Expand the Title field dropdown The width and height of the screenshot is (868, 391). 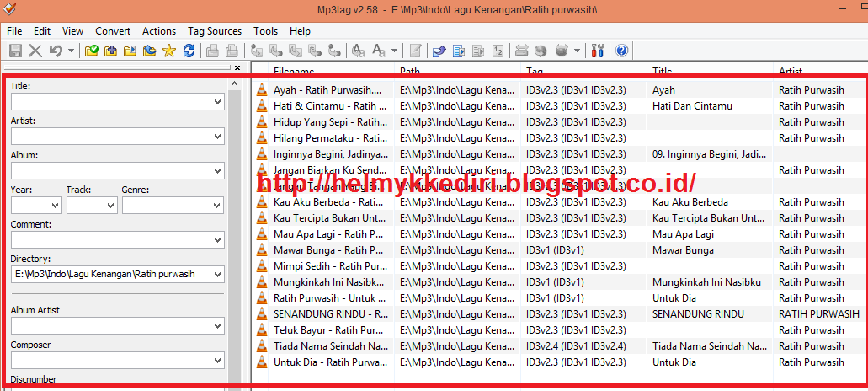(x=217, y=102)
